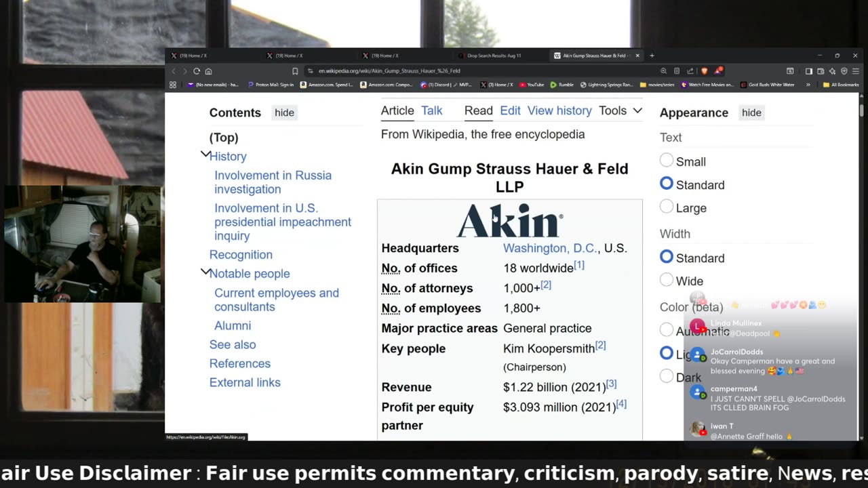868x488 pixels.
Task: Open the Brave Rewards triangle icon
Action: 719,70
